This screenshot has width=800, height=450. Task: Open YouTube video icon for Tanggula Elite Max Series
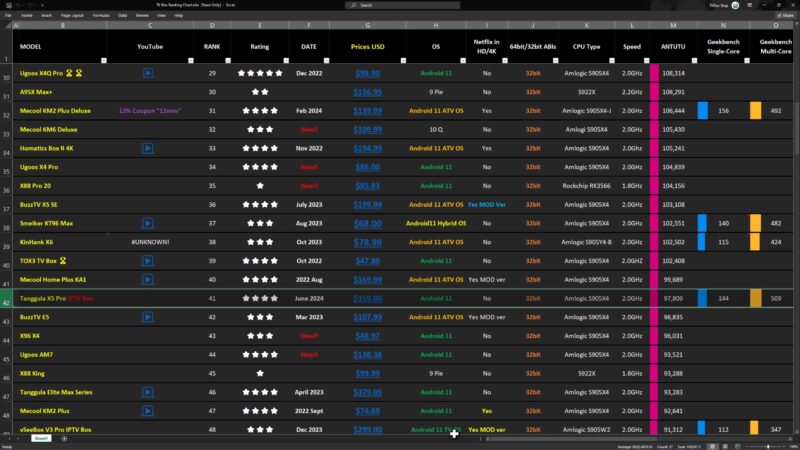pos(147,392)
